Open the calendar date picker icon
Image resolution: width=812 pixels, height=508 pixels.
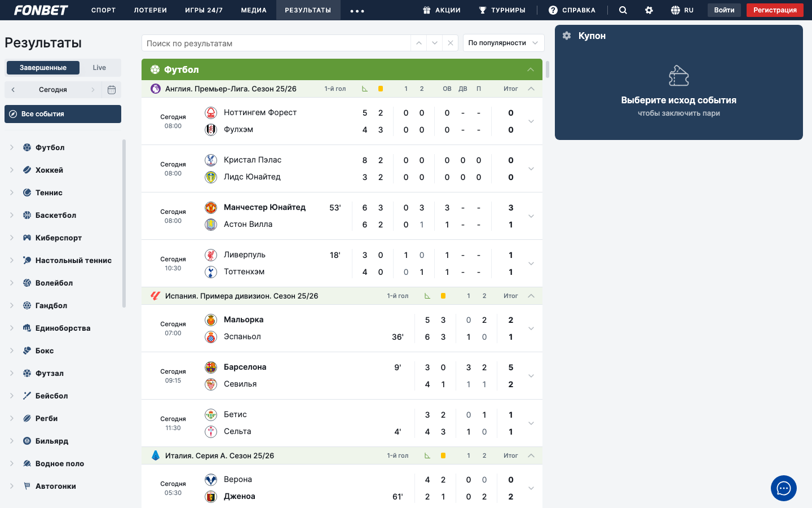(x=112, y=90)
